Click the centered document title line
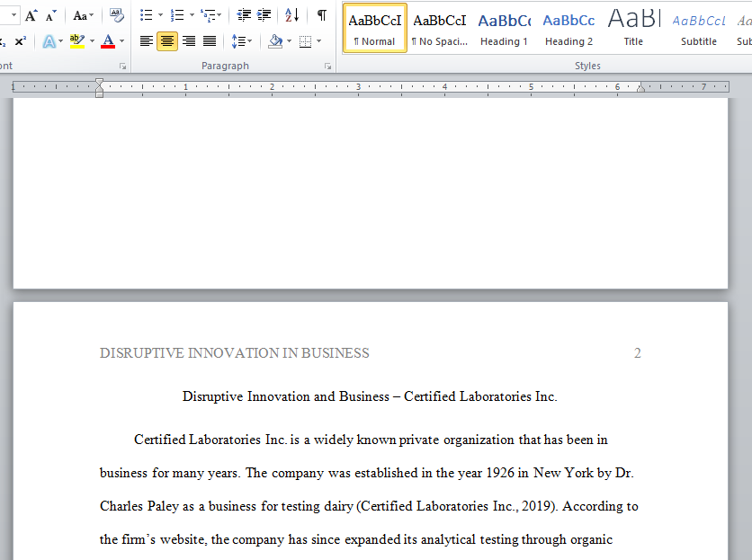752x560 pixels. (x=370, y=396)
